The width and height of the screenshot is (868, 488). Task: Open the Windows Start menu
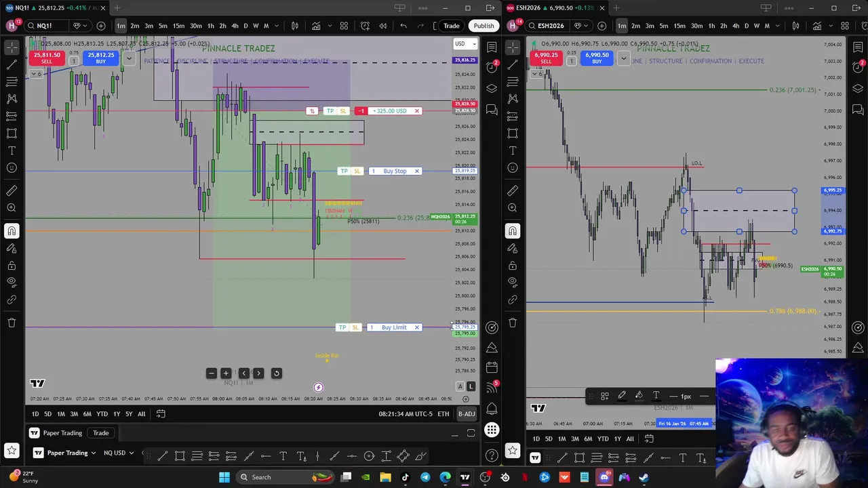point(224,477)
